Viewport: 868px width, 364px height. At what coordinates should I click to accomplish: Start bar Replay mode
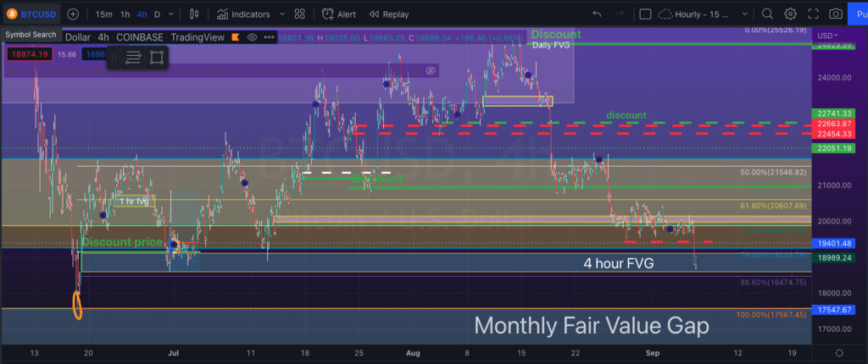pos(387,14)
